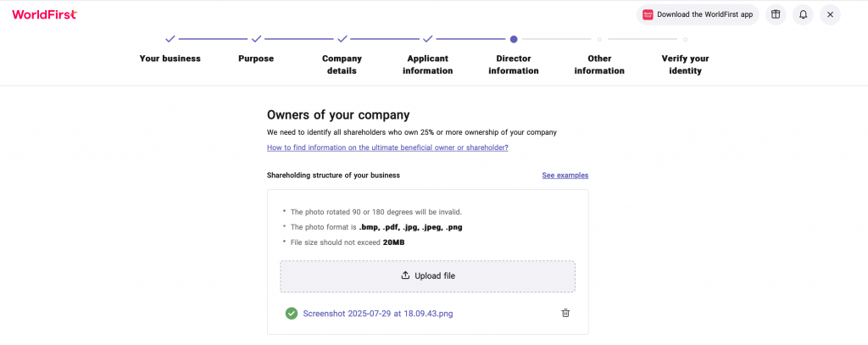The width and height of the screenshot is (868, 345).
Task: Close the application form with X
Action: pos(830,15)
